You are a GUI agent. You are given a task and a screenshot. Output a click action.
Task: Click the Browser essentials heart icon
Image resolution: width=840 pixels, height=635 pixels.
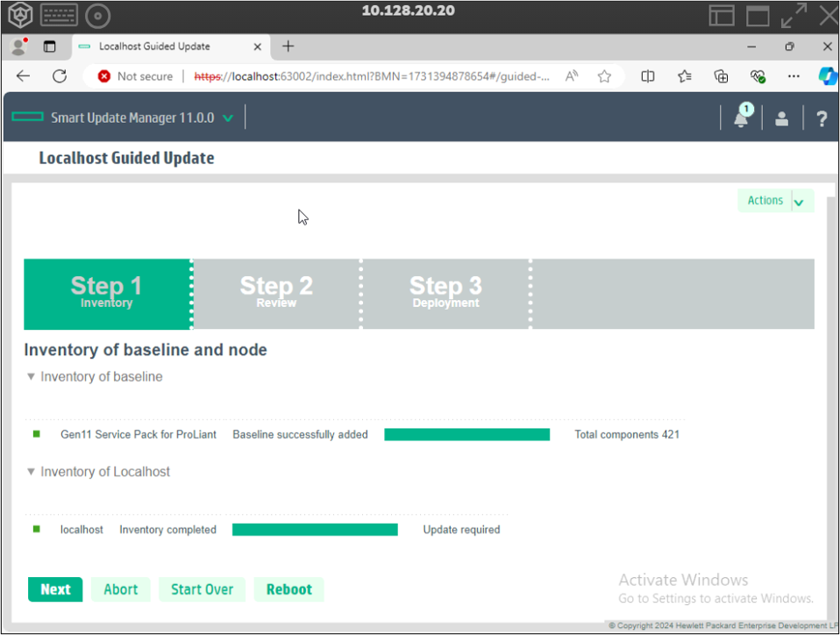757,76
